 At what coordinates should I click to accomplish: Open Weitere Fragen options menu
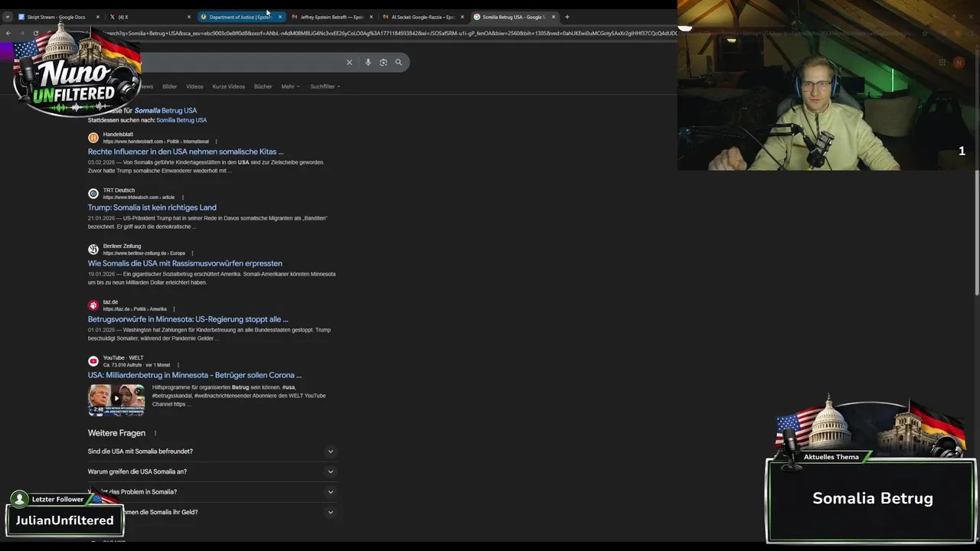tap(155, 433)
